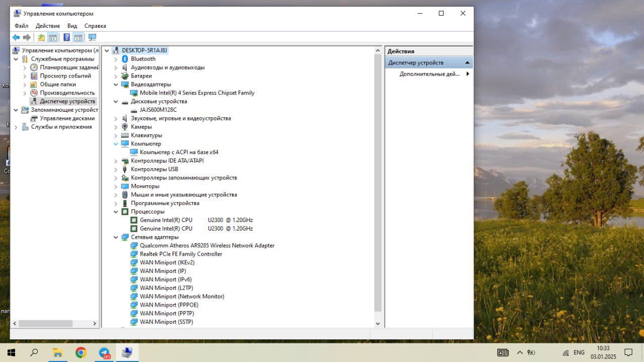Collapse the Служебные программы node arrow

pyautogui.click(x=16, y=59)
